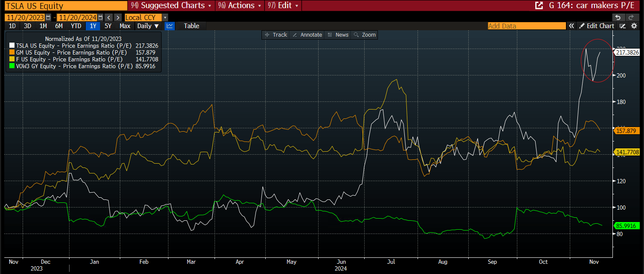Open the end date calendar picker
The height and width of the screenshot is (274, 644).
(x=100, y=17)
